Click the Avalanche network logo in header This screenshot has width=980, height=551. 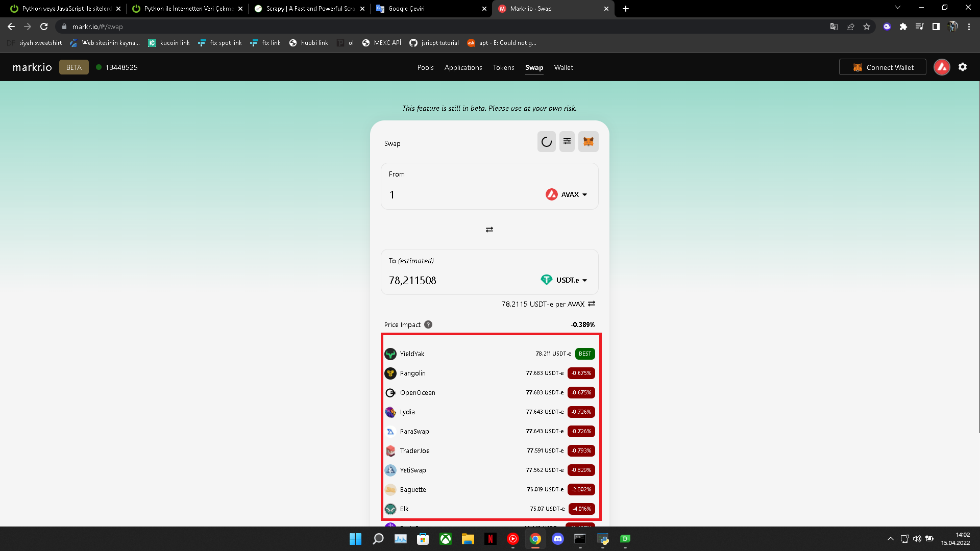pyautogui.click(x=941, y=67)
